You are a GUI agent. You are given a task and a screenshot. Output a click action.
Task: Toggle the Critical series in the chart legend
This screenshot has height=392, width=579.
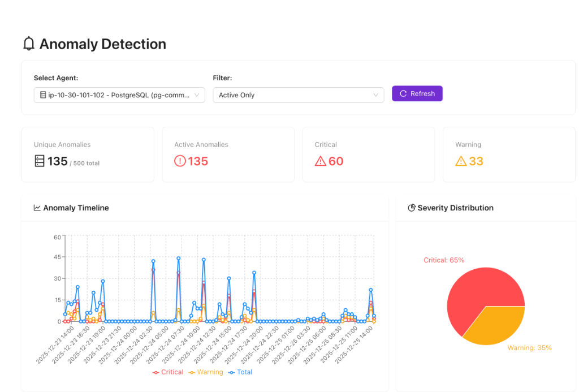(168, 372)
